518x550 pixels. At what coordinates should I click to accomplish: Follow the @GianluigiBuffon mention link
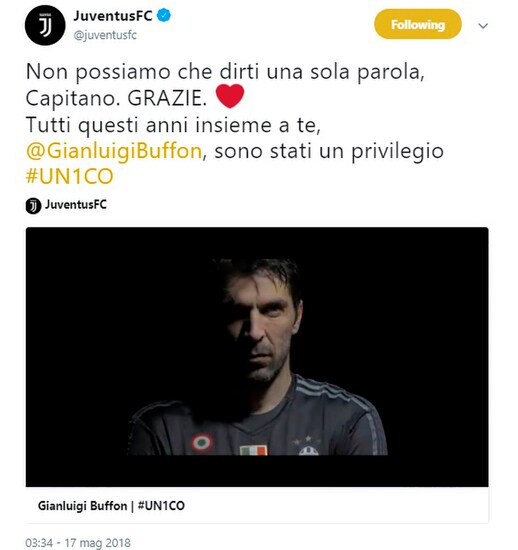pyautogui.click(x=114, y=151)
